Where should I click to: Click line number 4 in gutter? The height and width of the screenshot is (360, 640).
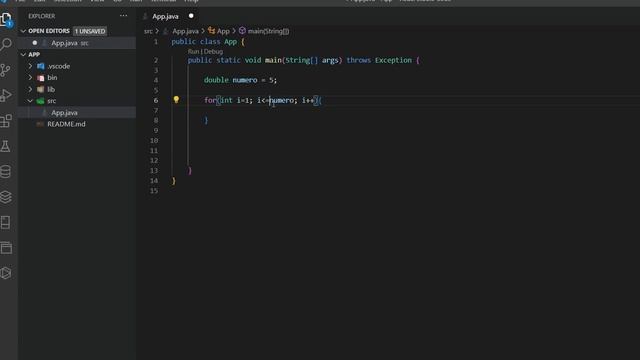156,80
